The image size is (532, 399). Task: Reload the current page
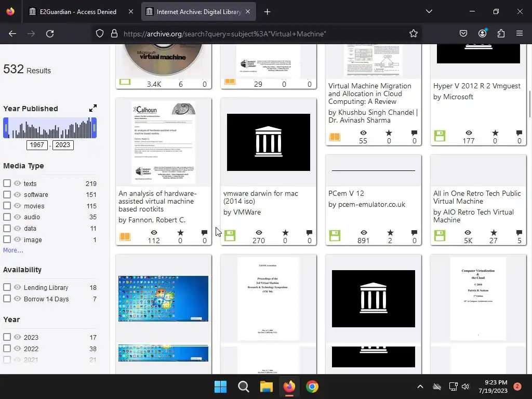[x=50, y=34]
